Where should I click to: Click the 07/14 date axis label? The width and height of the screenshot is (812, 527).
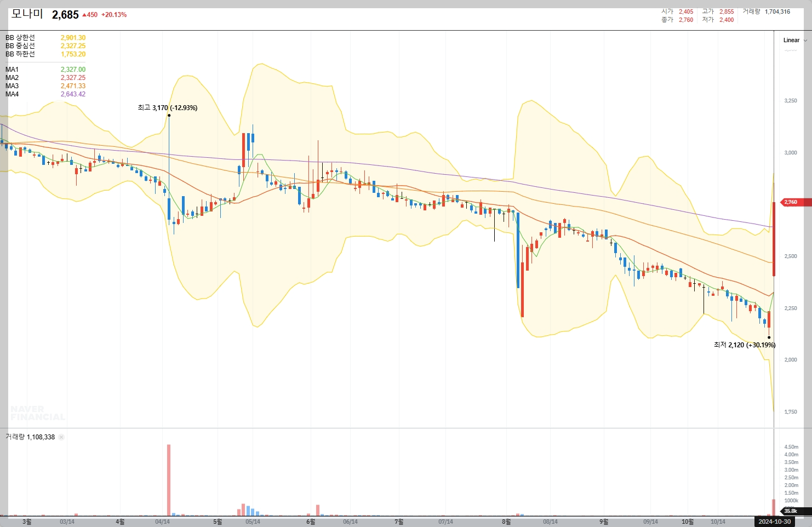(445, 522)
